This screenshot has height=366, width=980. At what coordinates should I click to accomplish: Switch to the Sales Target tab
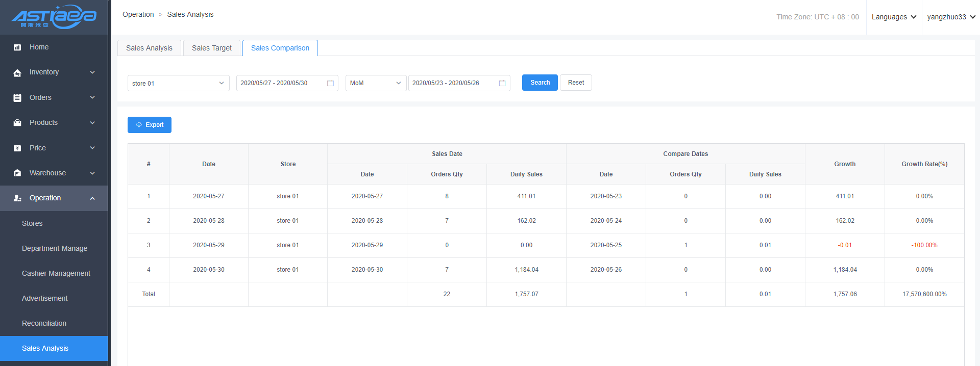coord(211,48)
